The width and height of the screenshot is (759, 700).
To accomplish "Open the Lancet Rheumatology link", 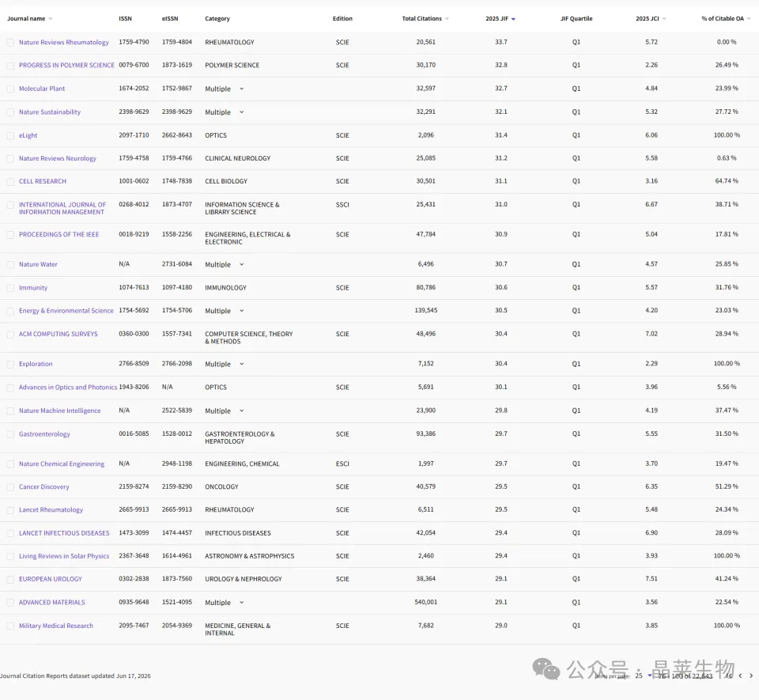I will tap(51, 509).
